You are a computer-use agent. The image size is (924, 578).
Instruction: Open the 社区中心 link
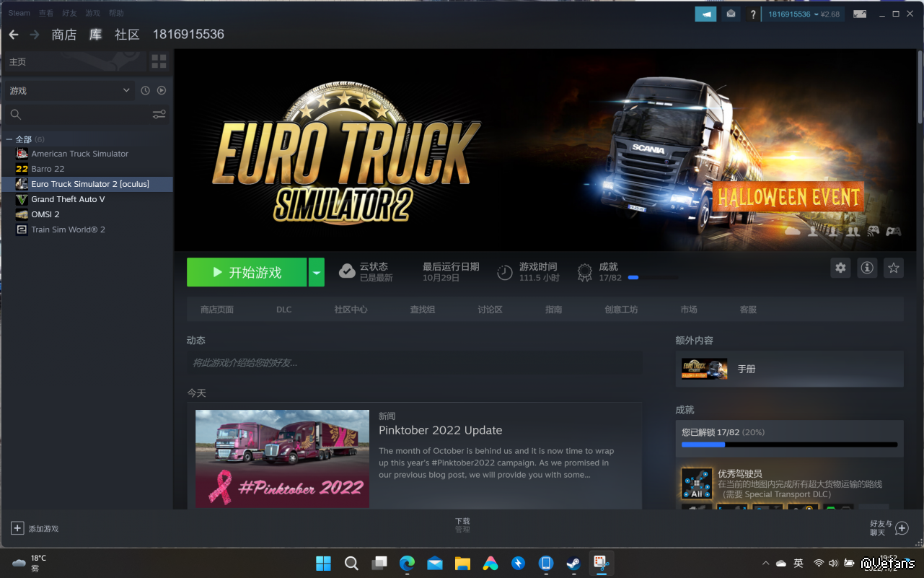tap(351, 310)
